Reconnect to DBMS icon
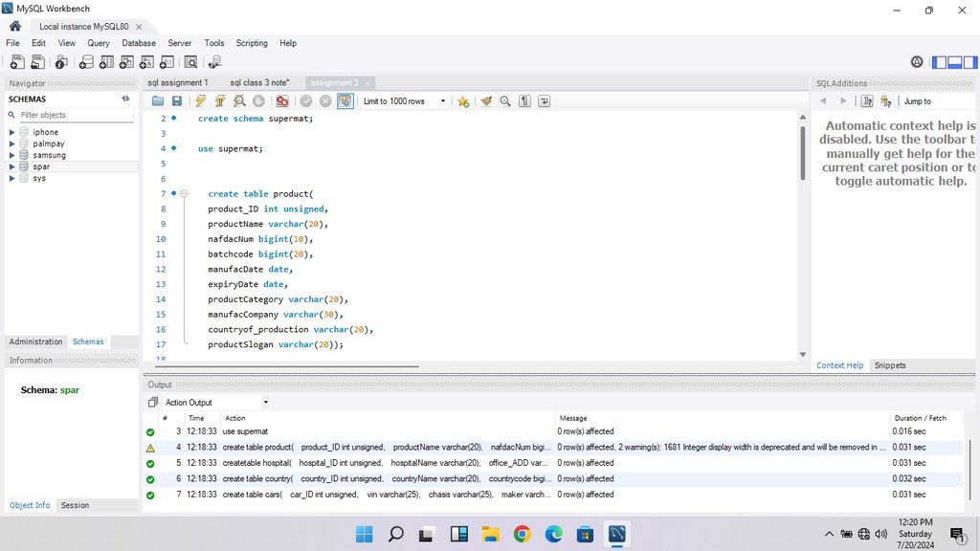 pyautogui.click(x=215, y=62)
